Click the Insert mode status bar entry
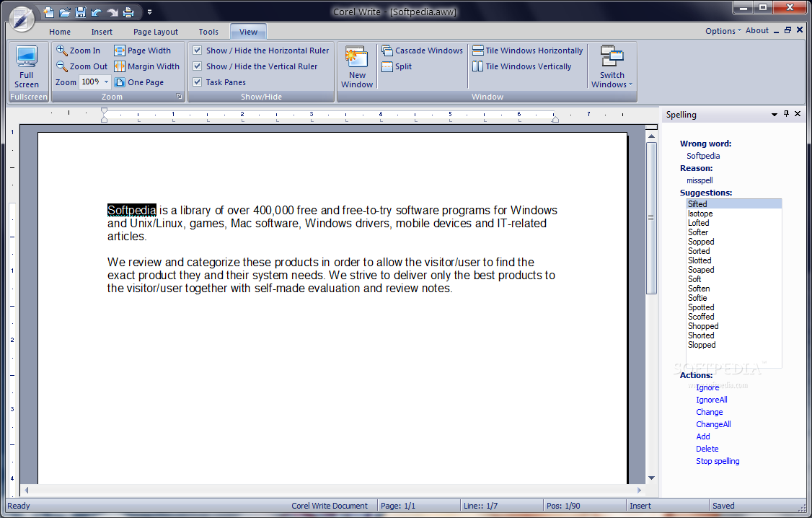 point(640,506)
